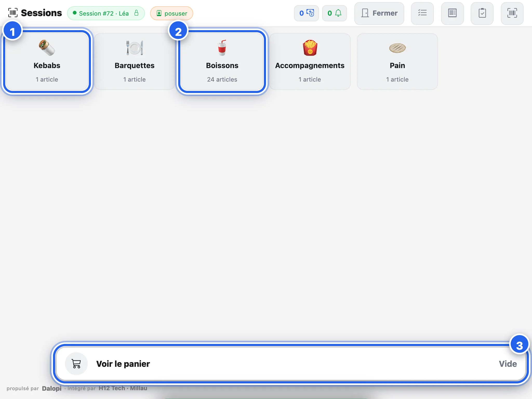The width and height of the screenshot is (532, 399).
Task: Open the receipt list icon in the toolbar
Action: pyautogui.click(x=452, y=13)
